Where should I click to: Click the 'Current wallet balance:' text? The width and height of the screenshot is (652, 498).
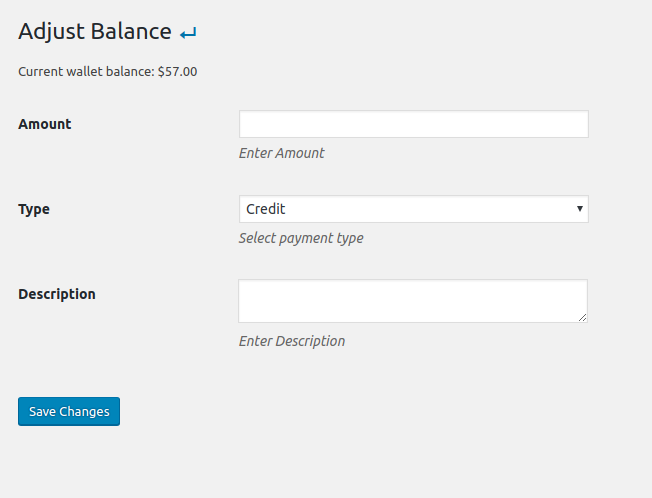[x=86, y=72]
